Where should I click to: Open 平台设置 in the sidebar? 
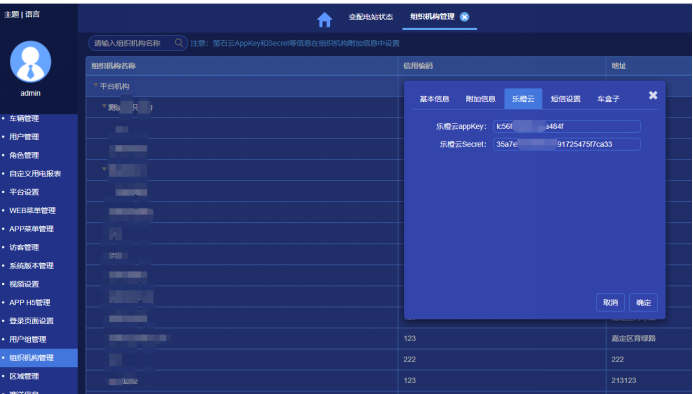[24, 192]
